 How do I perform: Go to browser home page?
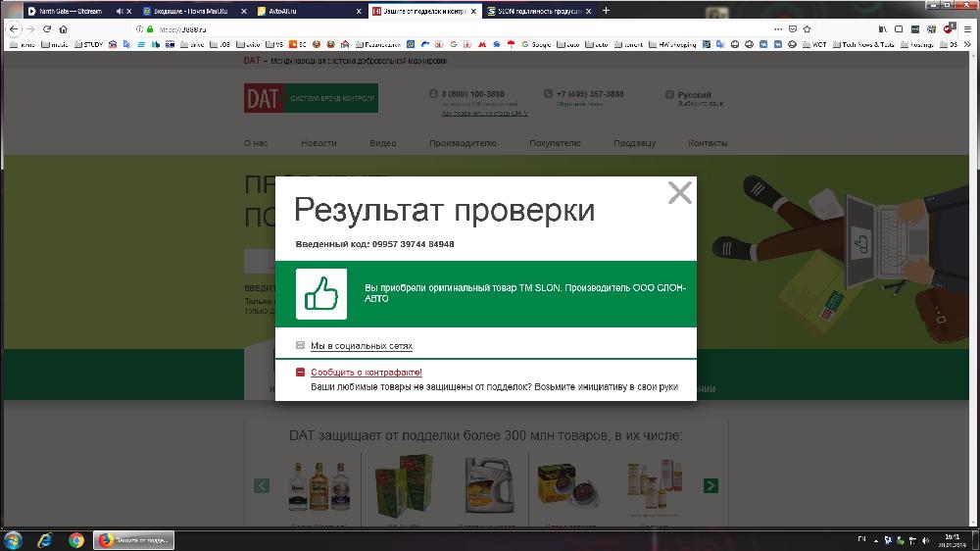pos(63,28)
